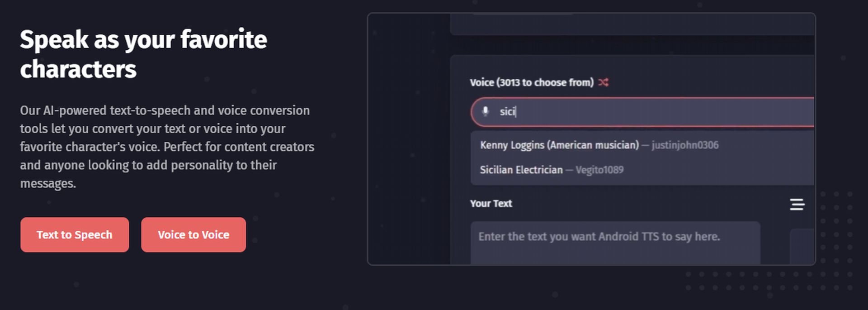
Task: Click the Android TTS text entry box
Action: (x=615, y=243)
